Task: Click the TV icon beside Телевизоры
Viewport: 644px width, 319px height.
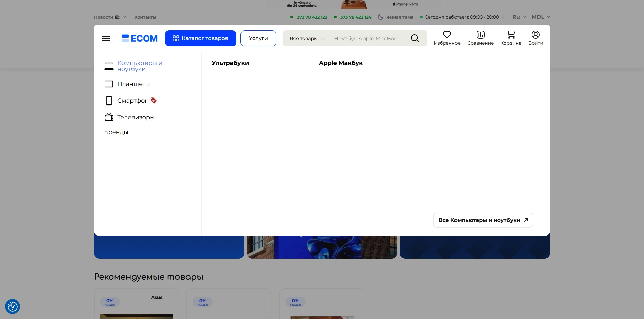Action: [x=109, y=117]
